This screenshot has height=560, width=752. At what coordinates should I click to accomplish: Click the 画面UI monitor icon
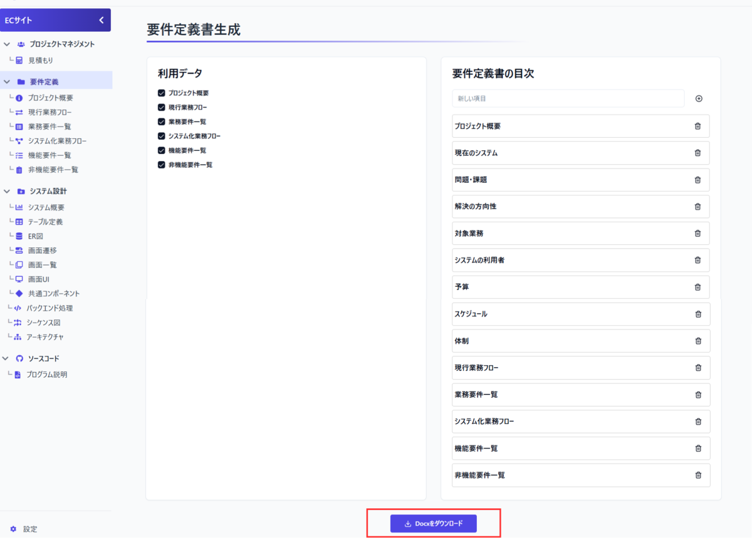[x=19, y=279]
